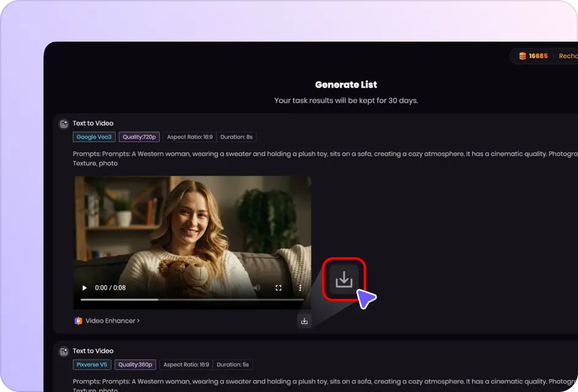Click the second Text to Video task icon
This screenshot has width=578, height=392.
(x=63, y=352)
